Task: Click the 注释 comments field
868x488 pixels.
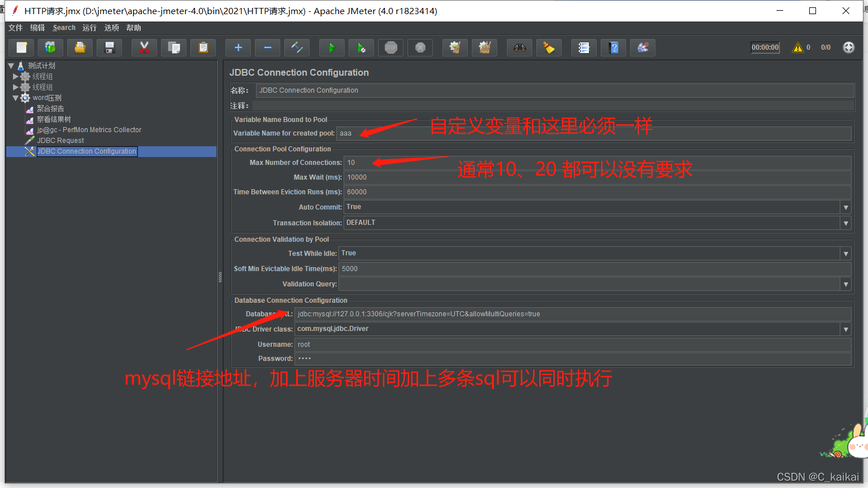Action: [x=553, y=106]
